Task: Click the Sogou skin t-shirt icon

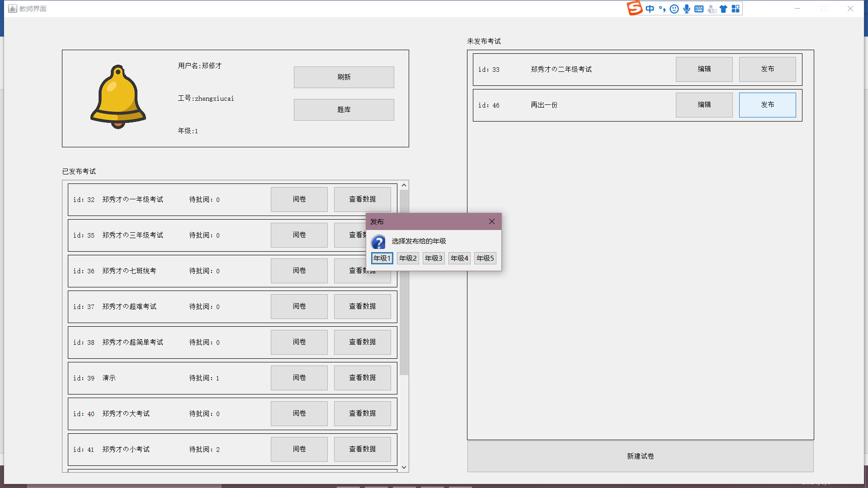Action: tap(723, 9)
